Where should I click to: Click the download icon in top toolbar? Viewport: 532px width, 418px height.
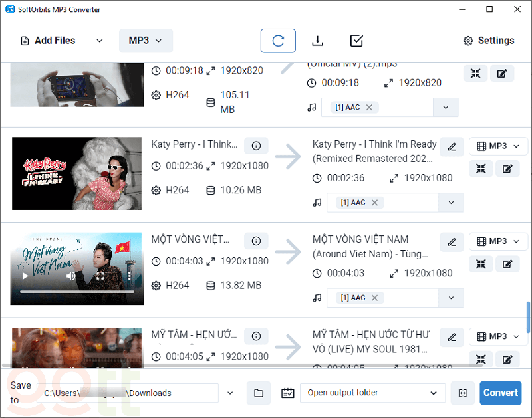coord(318,41)
